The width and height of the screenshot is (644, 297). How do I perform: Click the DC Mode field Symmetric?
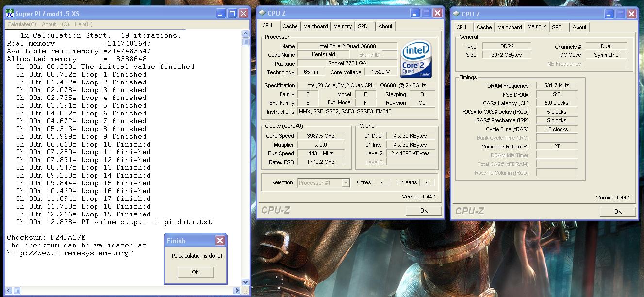[x=606, y=55]
